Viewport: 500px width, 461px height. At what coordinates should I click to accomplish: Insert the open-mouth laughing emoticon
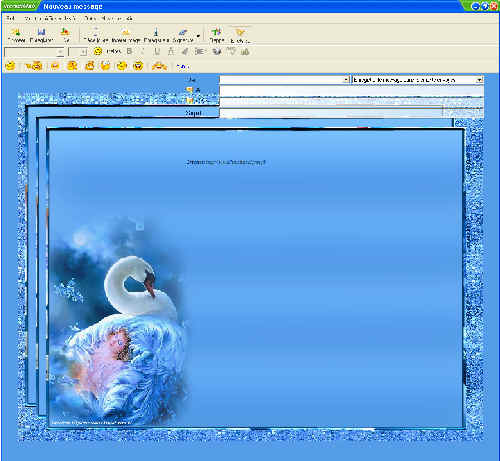click(138, 66)
